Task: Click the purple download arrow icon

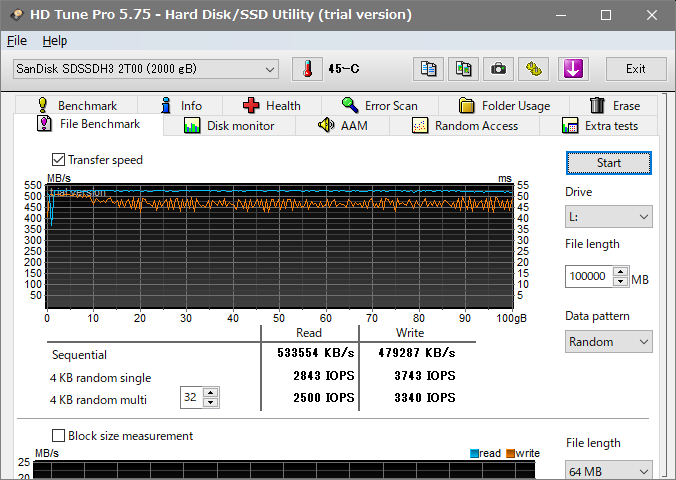Action: (573, 69)
